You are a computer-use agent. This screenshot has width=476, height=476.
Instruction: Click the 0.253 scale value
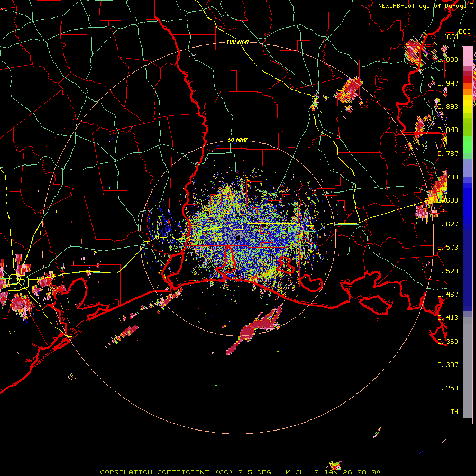(448, 388)
